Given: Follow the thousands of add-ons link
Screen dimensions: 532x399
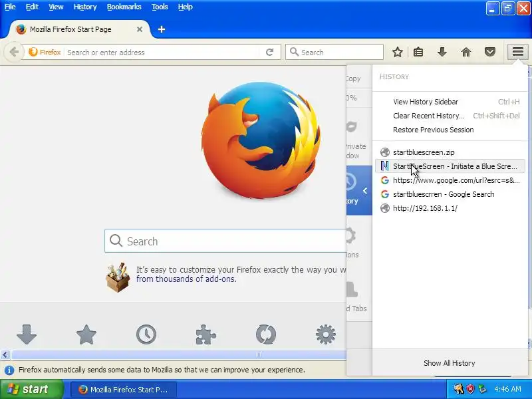Looking at the screenshot, I should click(186, 279).
